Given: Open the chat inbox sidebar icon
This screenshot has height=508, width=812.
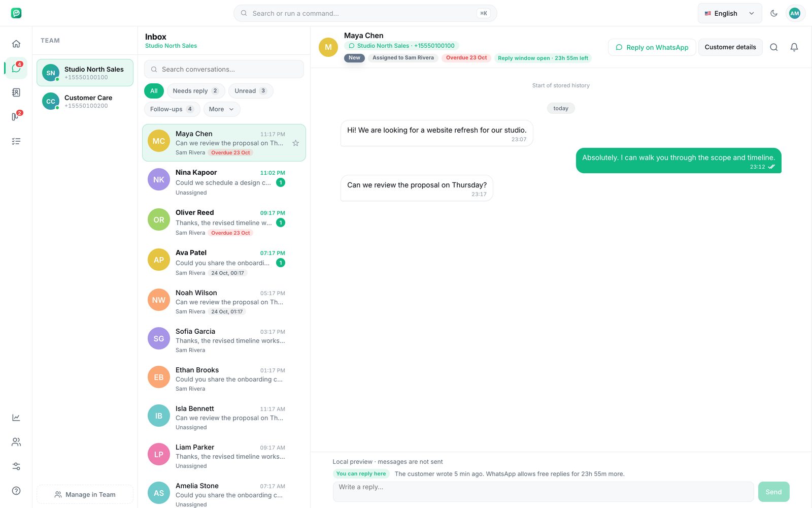Looking at the screenshot, I should [x=16, y=68].
